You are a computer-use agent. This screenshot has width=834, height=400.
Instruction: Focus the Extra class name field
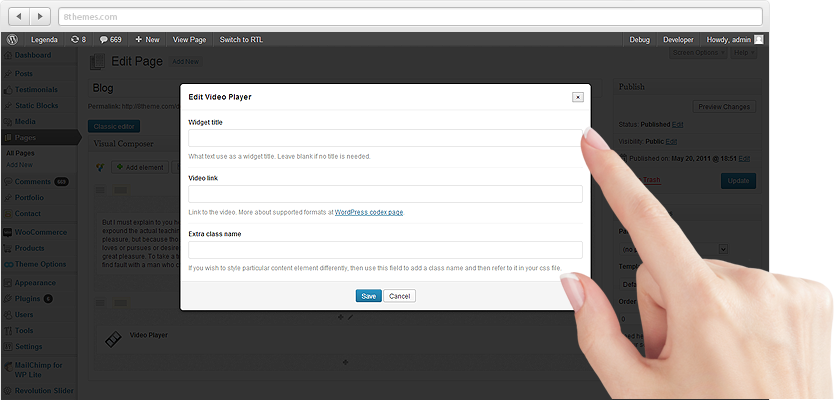[x=385, y=250]
